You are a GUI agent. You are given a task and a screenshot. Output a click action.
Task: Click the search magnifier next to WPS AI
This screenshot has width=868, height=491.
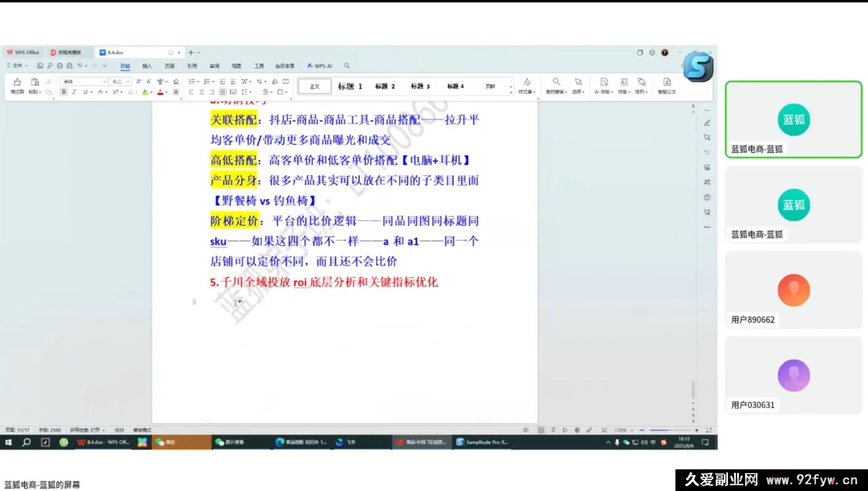tap(347, 66)
